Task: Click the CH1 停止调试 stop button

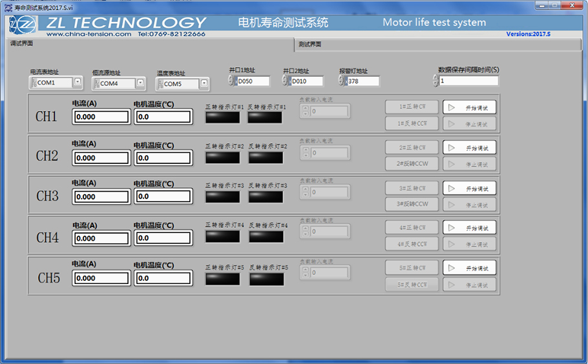Action: pyautogui.click(x=469, y=124)
